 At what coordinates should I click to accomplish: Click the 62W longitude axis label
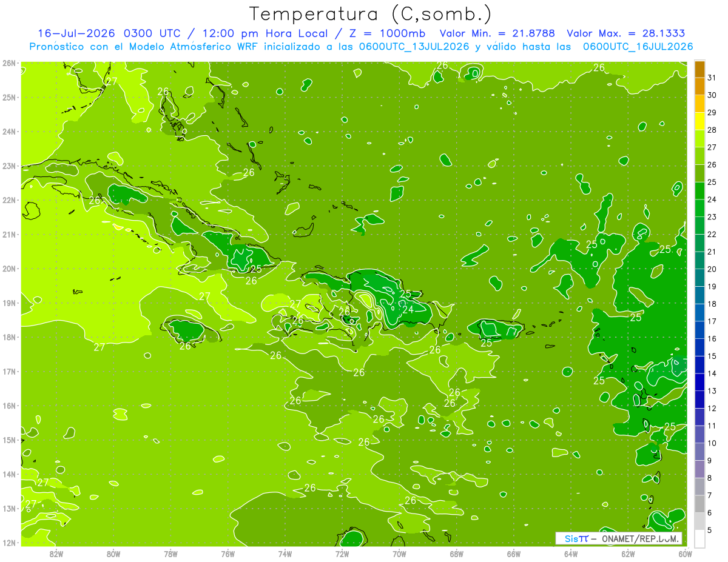(628, 554)
